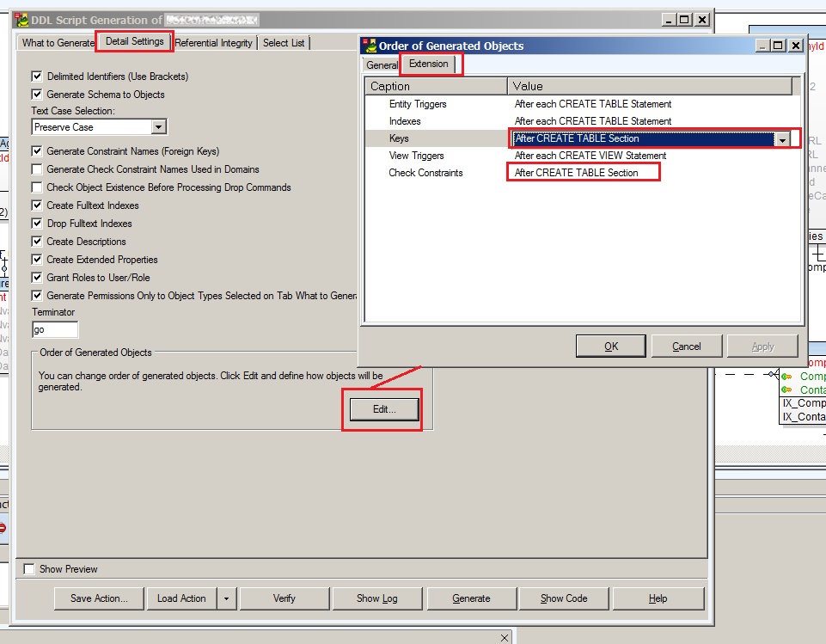Uncheck Drop Fulltext Indexes option

pos(37,224)
